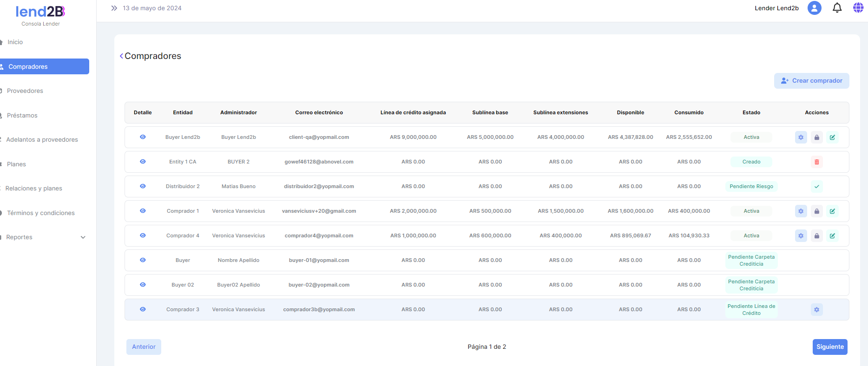Open the language globe icon
Viewport: 868px width, 366px height.
[858, 8]
